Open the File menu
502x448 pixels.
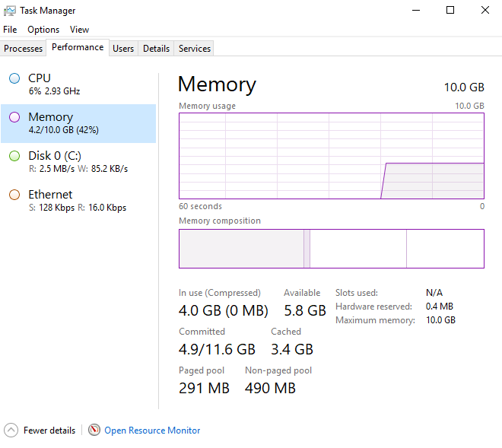point(10,30)
